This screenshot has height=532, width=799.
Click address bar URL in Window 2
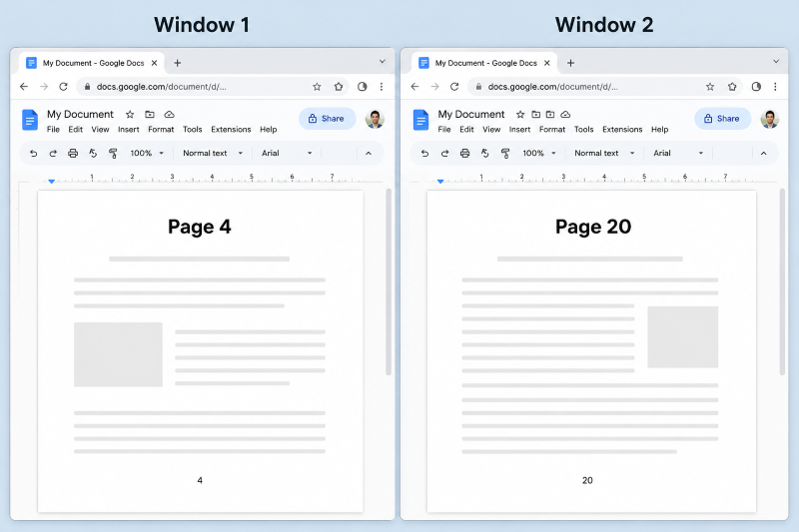pyautogui.click(x=553, y=87)
